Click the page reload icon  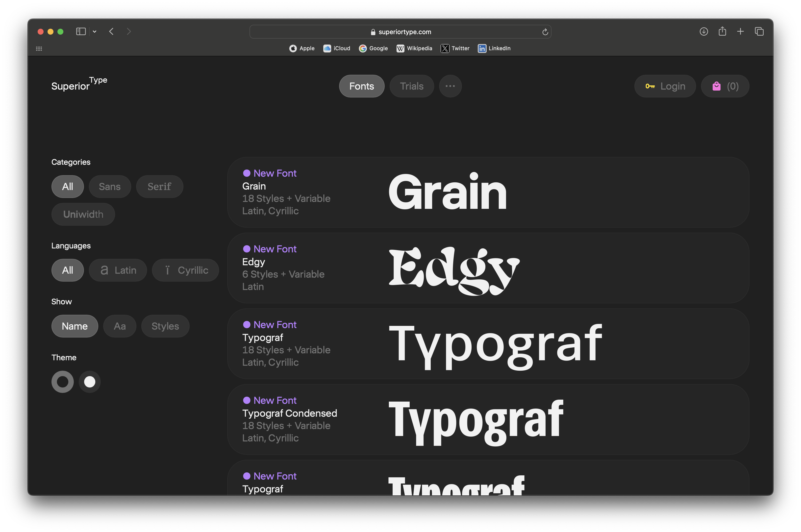545,32
